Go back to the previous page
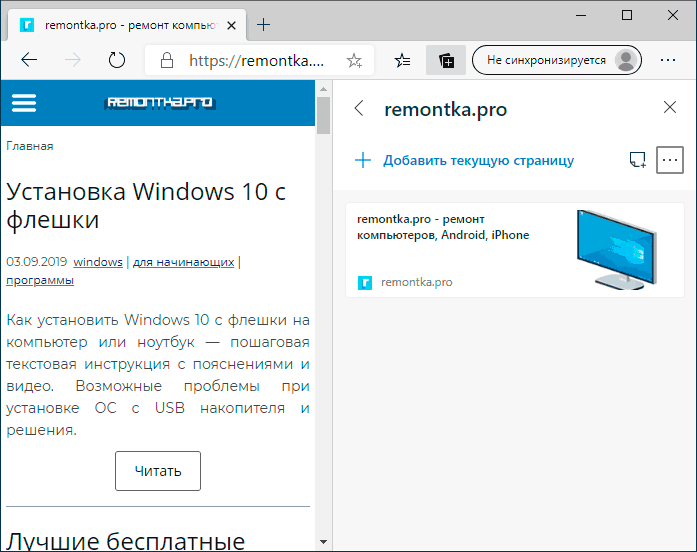The width and height of the screenshot is (697, 552). pos(29,60)
